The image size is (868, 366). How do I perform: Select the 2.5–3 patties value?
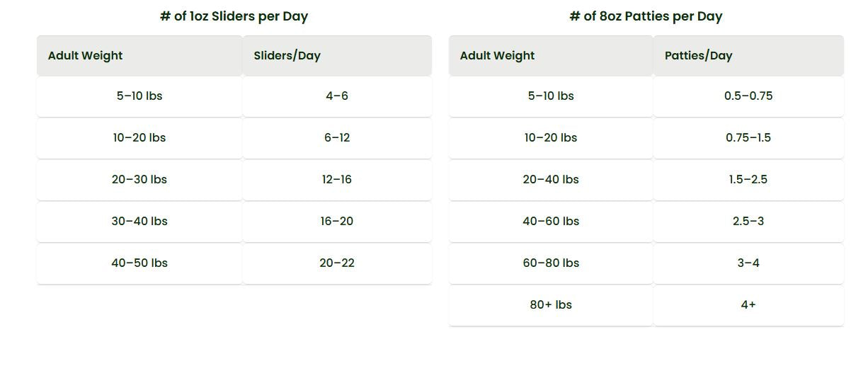(748, 222)
